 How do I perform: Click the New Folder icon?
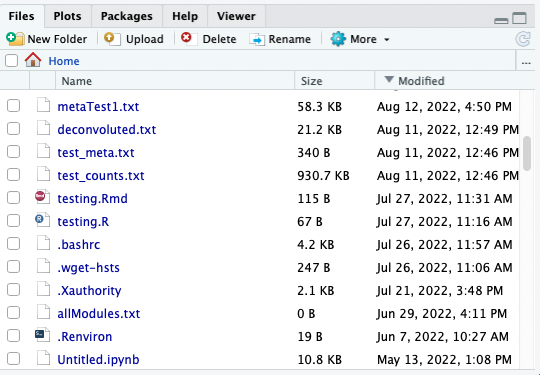[x=15, y=39]
